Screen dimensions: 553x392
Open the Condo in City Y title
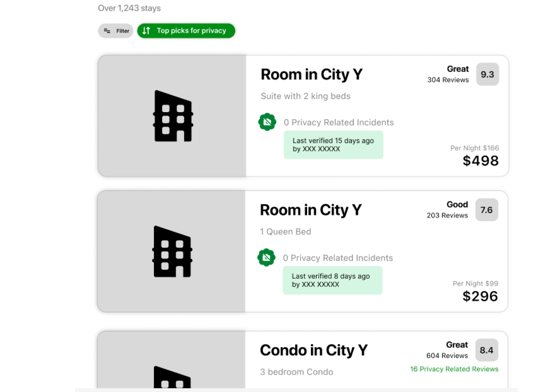[314, 350]
